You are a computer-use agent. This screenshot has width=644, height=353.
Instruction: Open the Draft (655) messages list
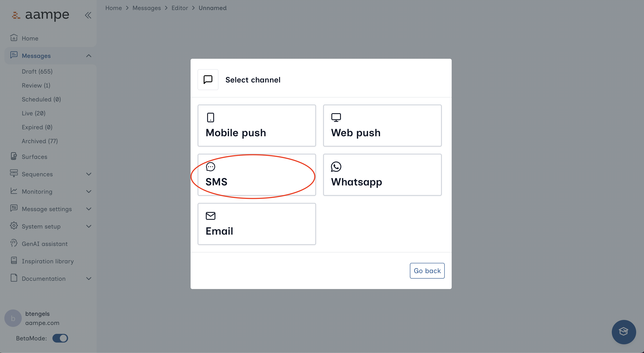coord(37,71)
